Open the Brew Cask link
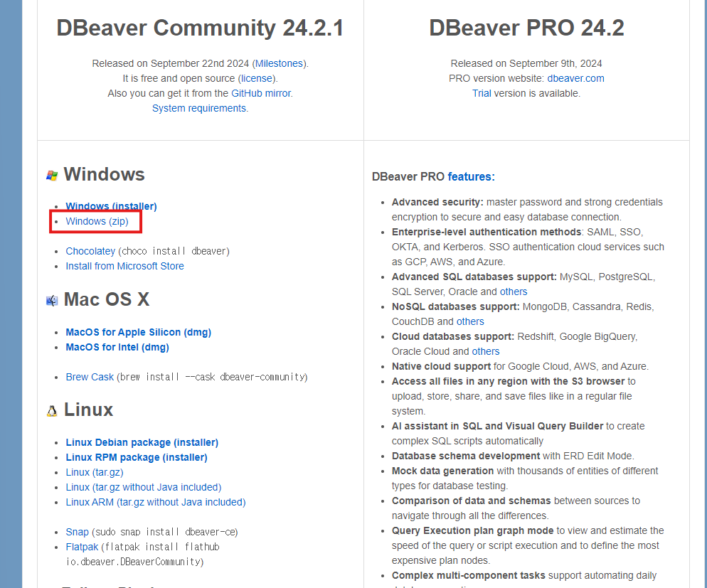 click(90, 377)
